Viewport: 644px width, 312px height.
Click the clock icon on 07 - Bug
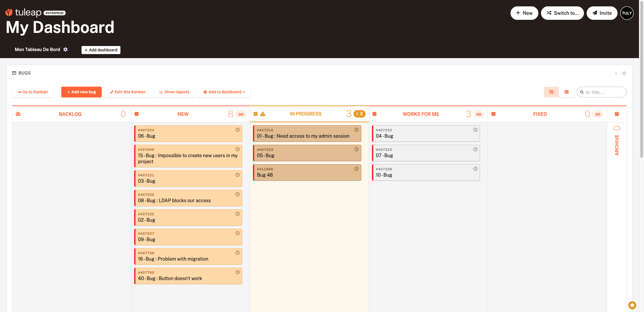[x=475, y=149]
